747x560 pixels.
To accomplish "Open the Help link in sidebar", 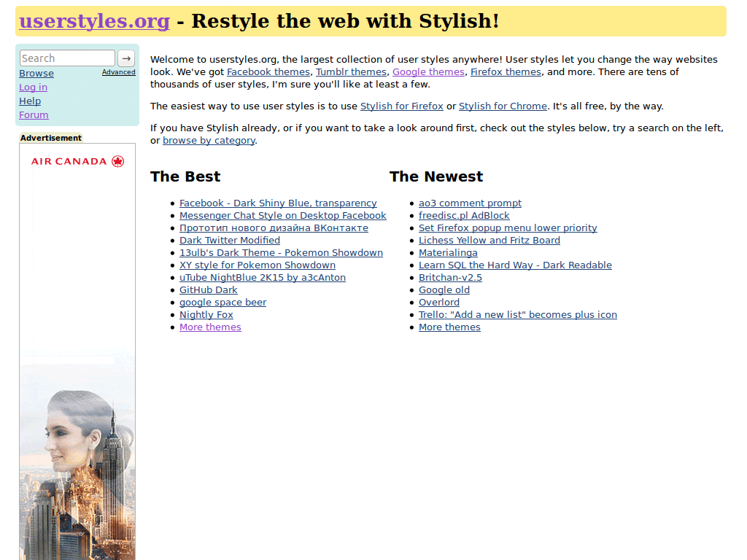I will [x=30, y=101].
